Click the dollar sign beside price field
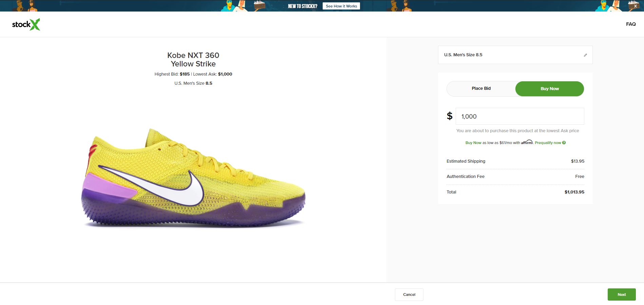Screen dimensions: 644x305 450,116
